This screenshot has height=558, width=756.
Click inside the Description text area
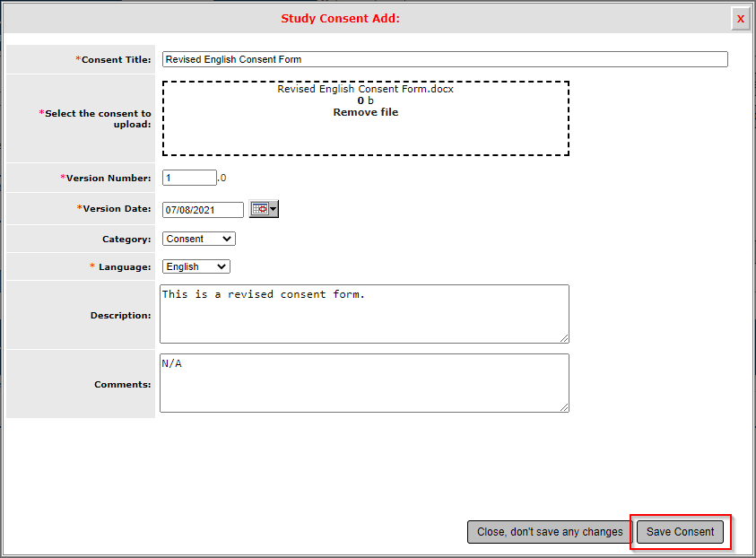coord(364,314)
